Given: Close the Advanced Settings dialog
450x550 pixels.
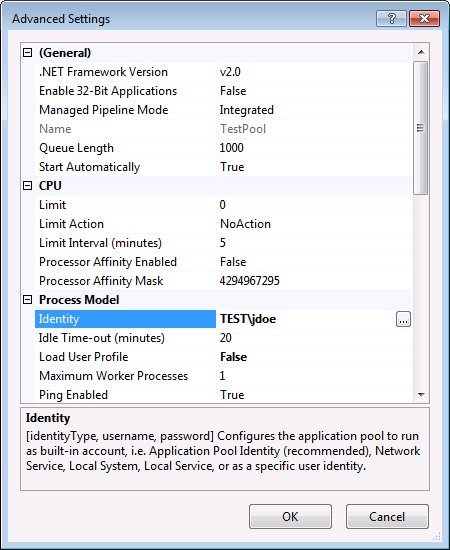Looking at the screenshot, I should [424, 18].
